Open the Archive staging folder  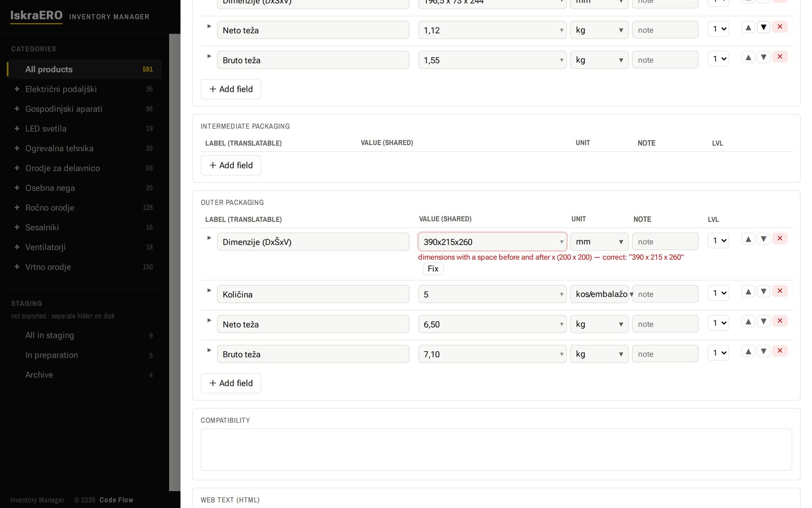coord(84,375)
